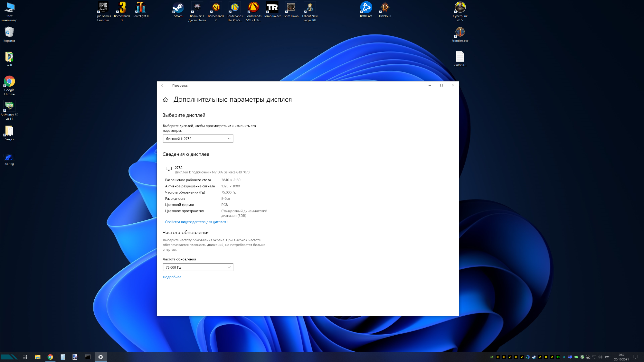
Task: Open Google Chrome desktop icon
Action: tap(9, 82)
